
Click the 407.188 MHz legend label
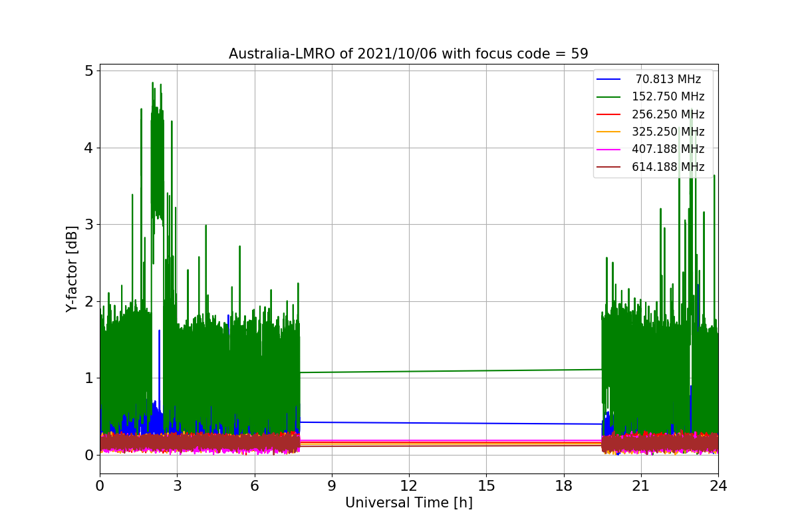click(x=668, y=150)
